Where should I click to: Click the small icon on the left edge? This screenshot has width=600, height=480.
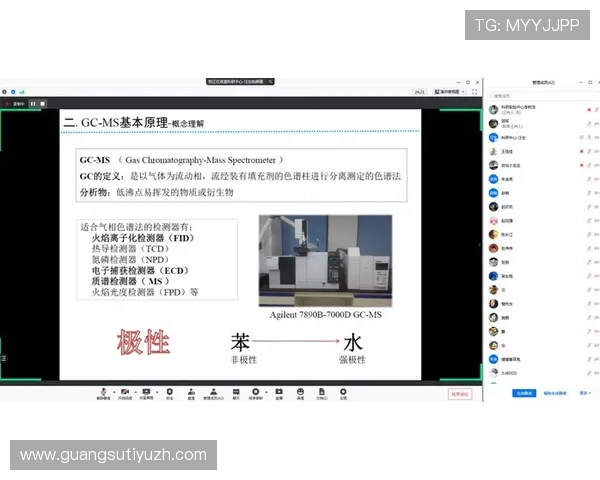click(4, 359)
